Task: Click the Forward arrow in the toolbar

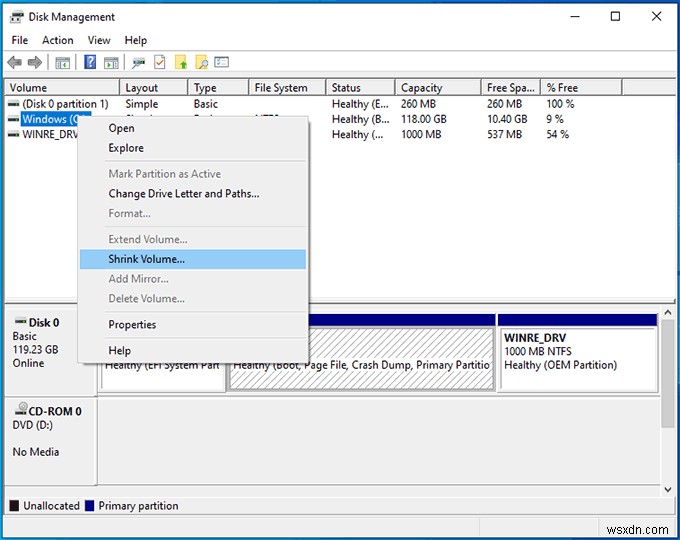Action: click(x=35, y=62)
